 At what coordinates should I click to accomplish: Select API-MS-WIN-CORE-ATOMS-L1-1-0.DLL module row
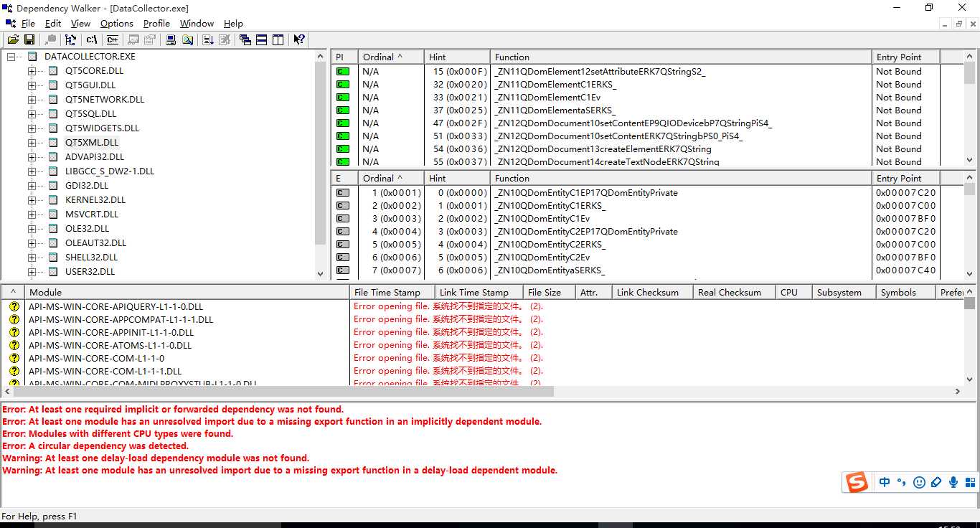[482, 345]
